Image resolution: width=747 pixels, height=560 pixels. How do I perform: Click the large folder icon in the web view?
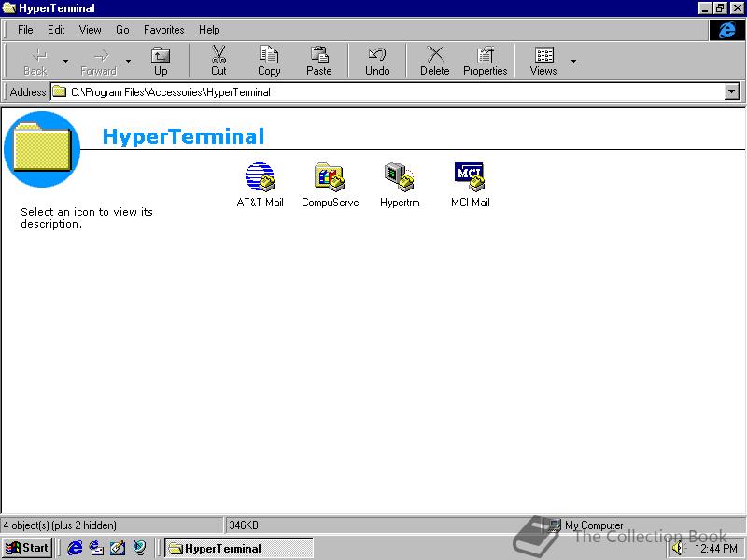tap(42, 148)
